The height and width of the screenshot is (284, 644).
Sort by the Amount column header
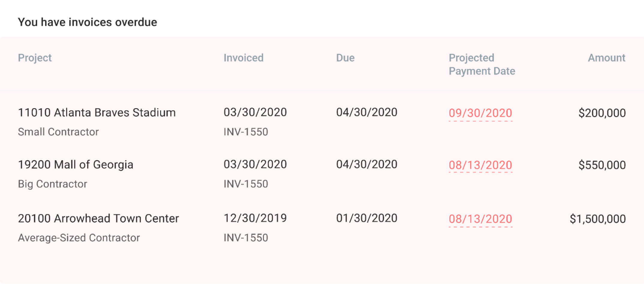click(x=607, y=58)
